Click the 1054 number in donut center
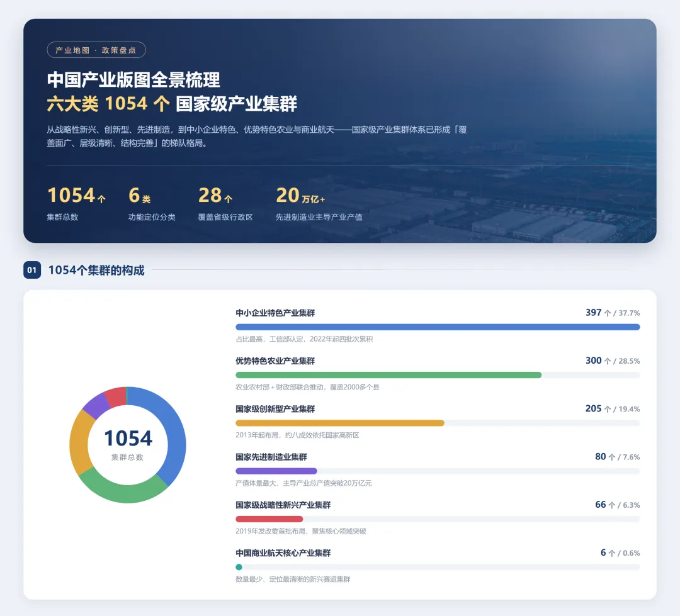This screenshot has width=680, height=616. point(128,439)
